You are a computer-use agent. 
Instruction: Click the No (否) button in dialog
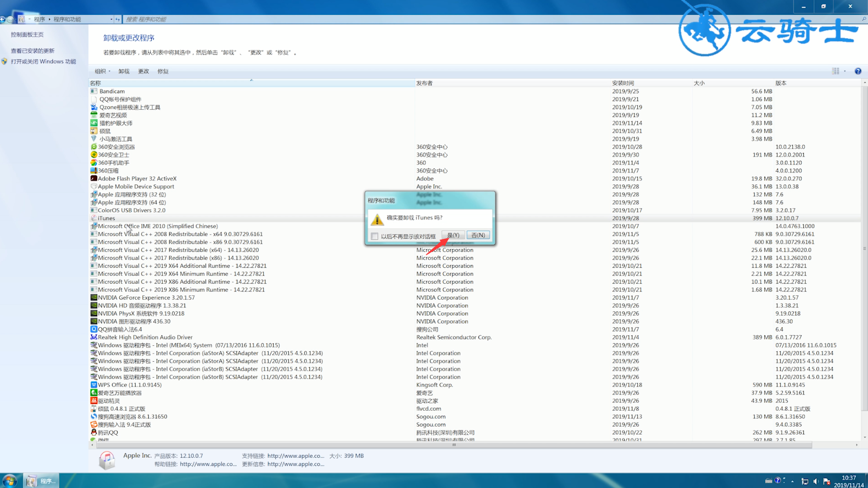pyautogui.click(x=478, y=235)
